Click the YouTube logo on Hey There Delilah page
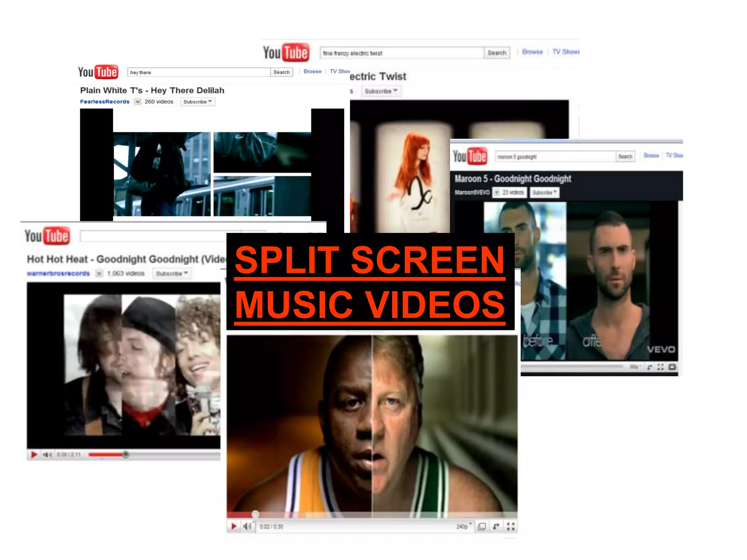Viewport: 747px width, 560px height. (x=98, y=72)
